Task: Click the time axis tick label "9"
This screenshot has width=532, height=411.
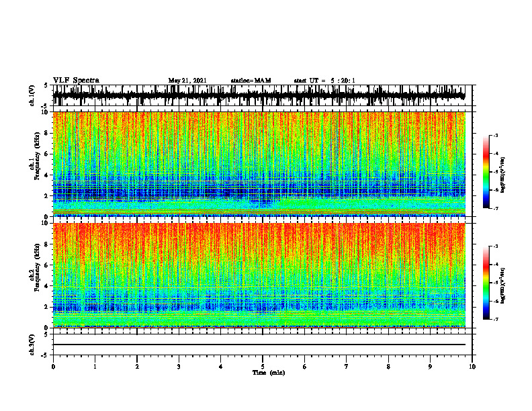Action: [x=430, y=367]
